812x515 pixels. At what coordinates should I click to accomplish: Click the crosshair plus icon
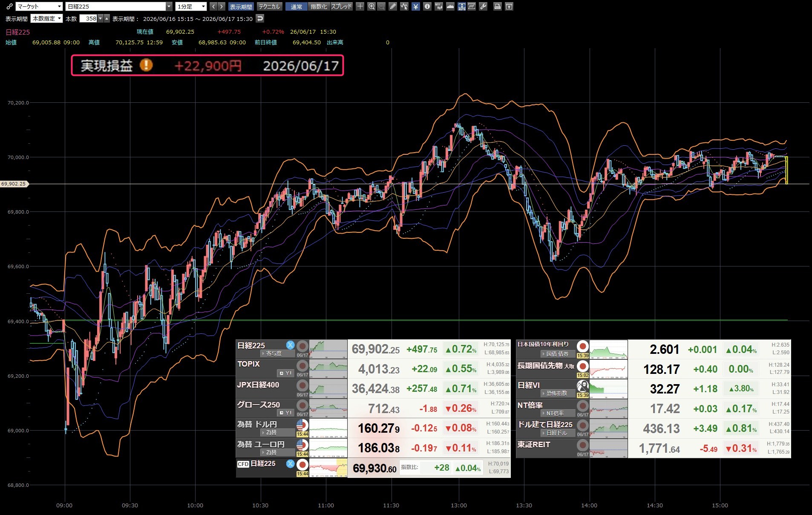(360, 6)
